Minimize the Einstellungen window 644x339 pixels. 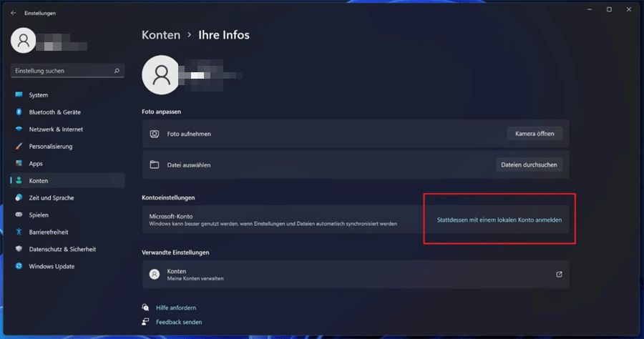point(590,9)
